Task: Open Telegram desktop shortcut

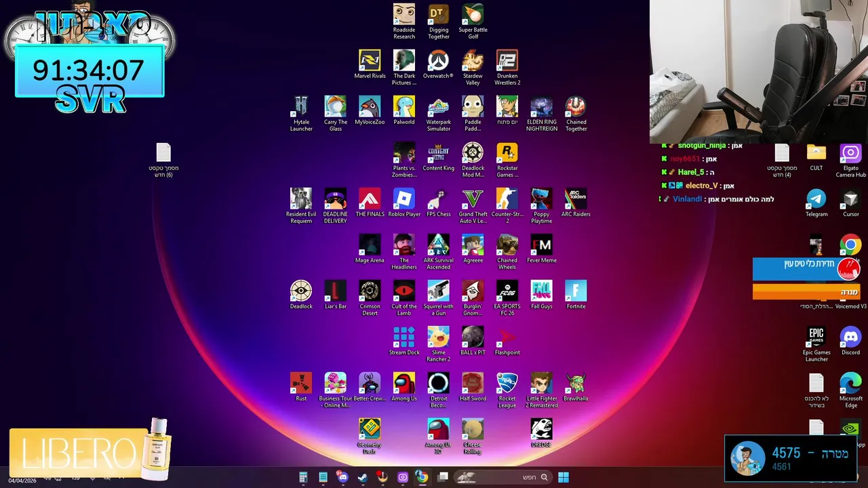Action: coord(816,203)
